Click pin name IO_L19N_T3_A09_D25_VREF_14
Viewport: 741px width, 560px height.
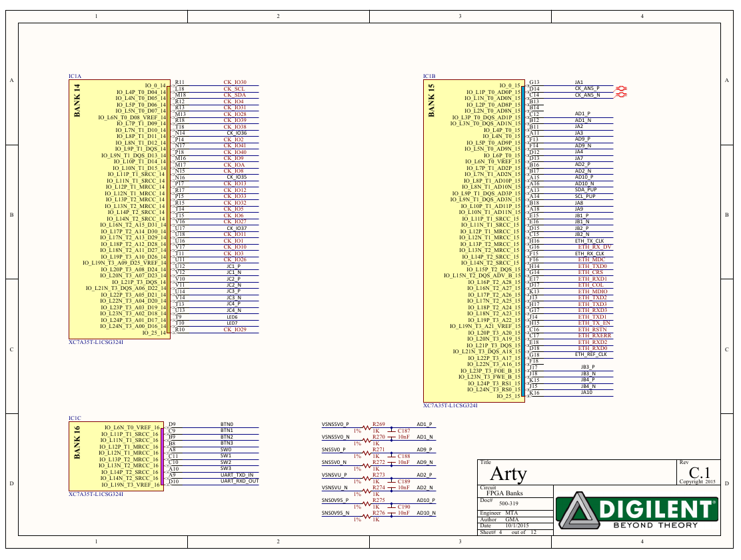[125, 263]
